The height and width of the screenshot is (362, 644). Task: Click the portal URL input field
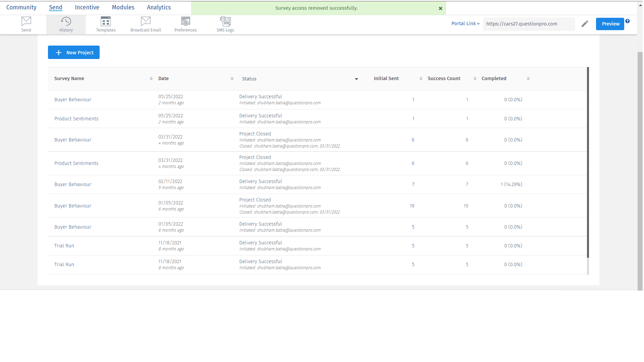coord(529,24)
